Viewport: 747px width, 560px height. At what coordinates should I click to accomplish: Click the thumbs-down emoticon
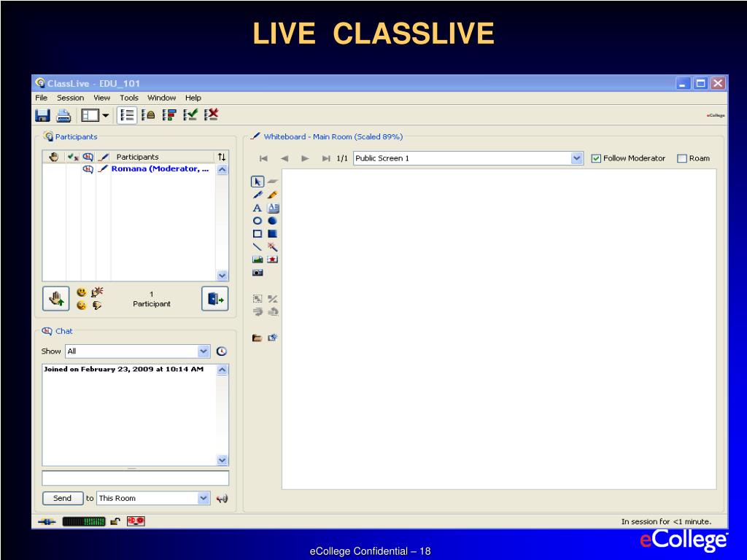click(x=97, y=306)
